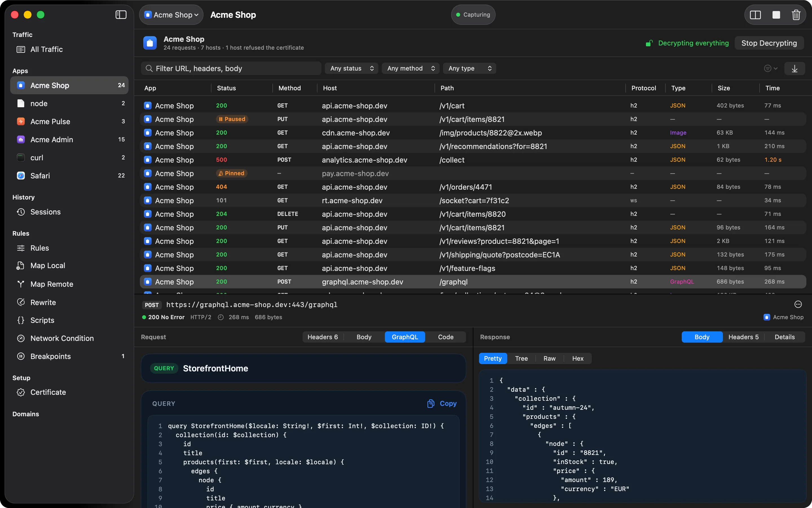Select the Hex response view

pyautogui.click(x=577, y=358)
